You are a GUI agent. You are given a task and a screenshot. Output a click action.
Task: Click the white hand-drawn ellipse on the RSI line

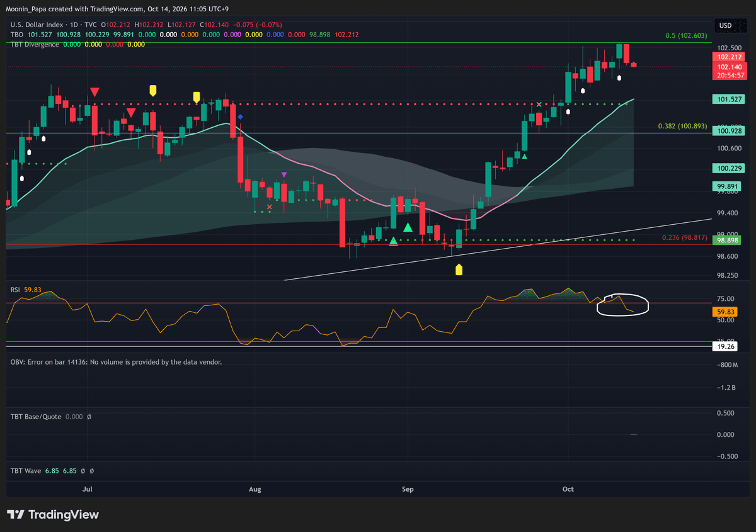625,305
